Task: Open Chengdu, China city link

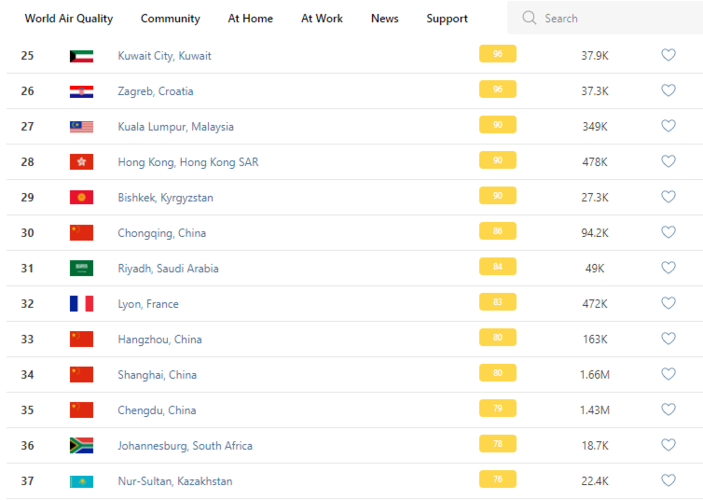Action: pyautogui.click(x=157, y=410)
